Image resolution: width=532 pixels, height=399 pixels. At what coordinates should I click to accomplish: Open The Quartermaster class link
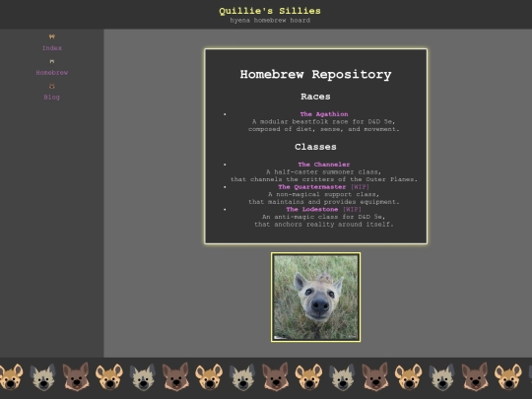[312, 187]
